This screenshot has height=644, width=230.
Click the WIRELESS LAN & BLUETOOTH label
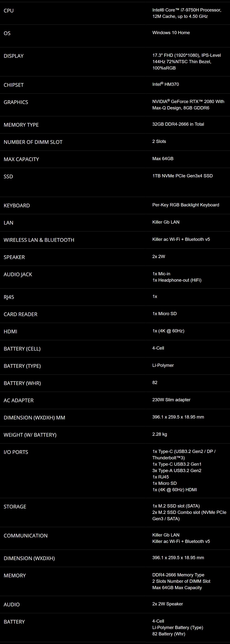(x=39, y=240)
